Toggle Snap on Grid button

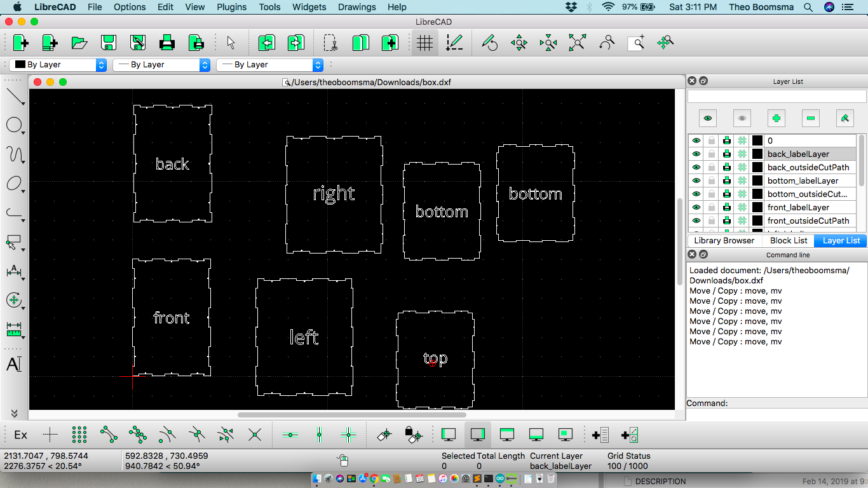79,435
